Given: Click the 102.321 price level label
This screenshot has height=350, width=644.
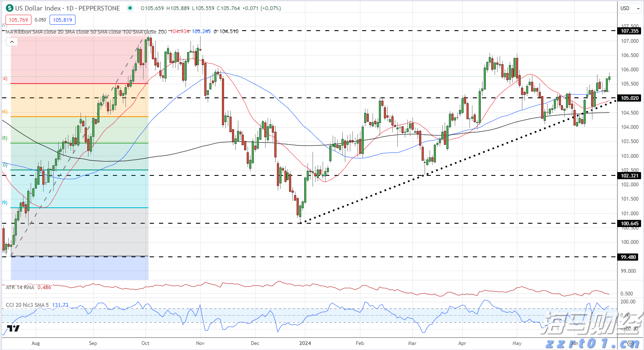Looking at the screenshot, I should (x=629, y=175).
